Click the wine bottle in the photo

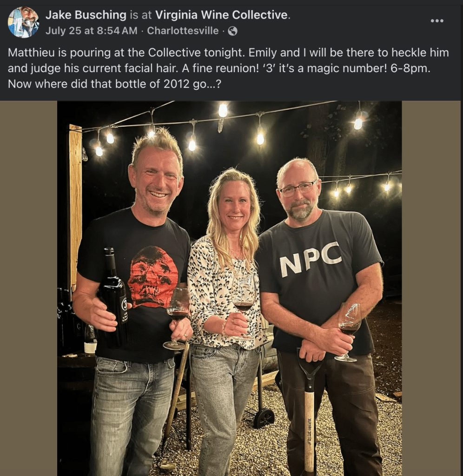pos(114,298)
